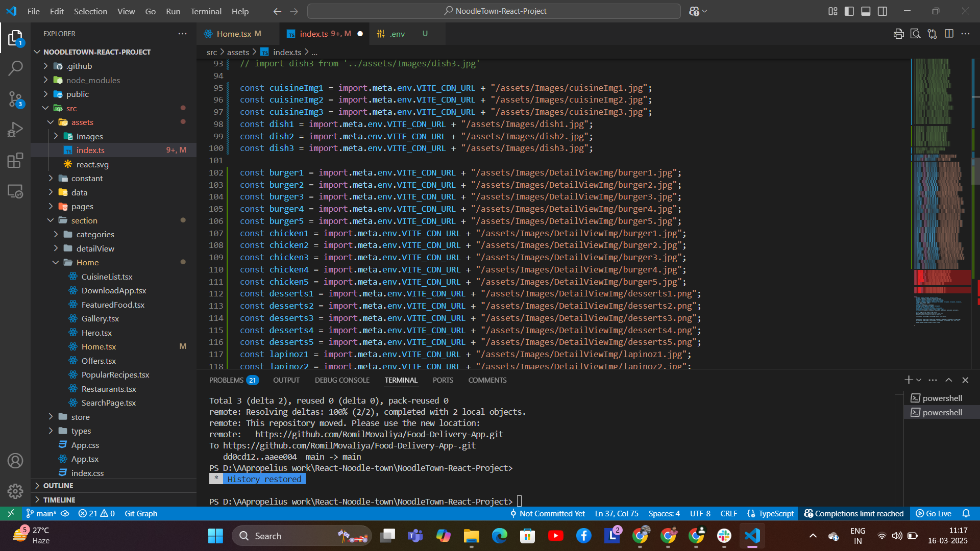Viewport: 980px width, 551px height.
Task: Close the terminal panel with X
Action: coord(965,380)
